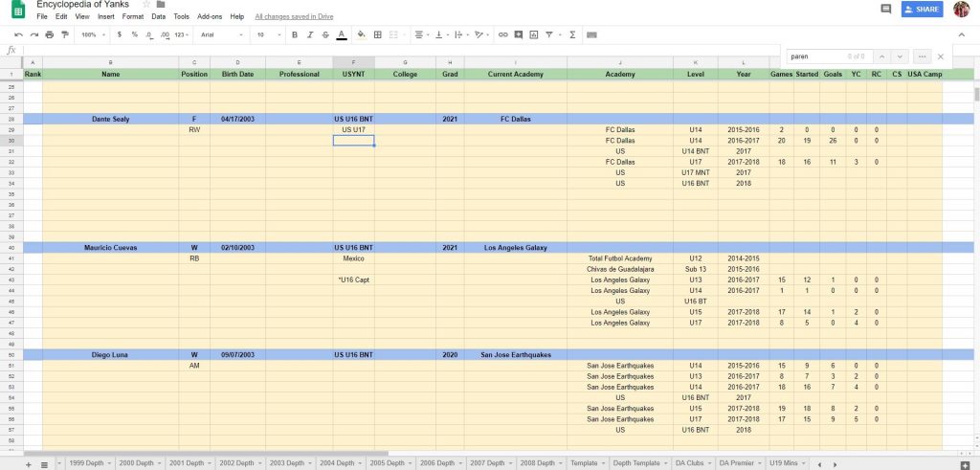This screenshot has width=980, height=470.
Task: Open the Data menu
Action: 159,17
